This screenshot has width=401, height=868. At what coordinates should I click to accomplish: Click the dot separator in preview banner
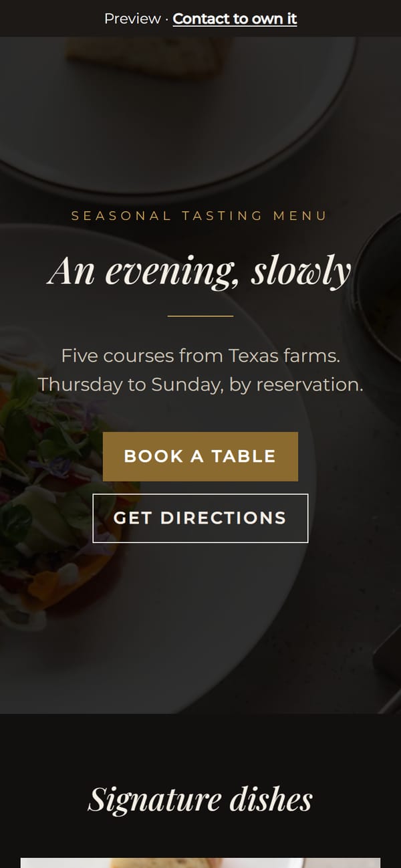(x=167, y=19)
